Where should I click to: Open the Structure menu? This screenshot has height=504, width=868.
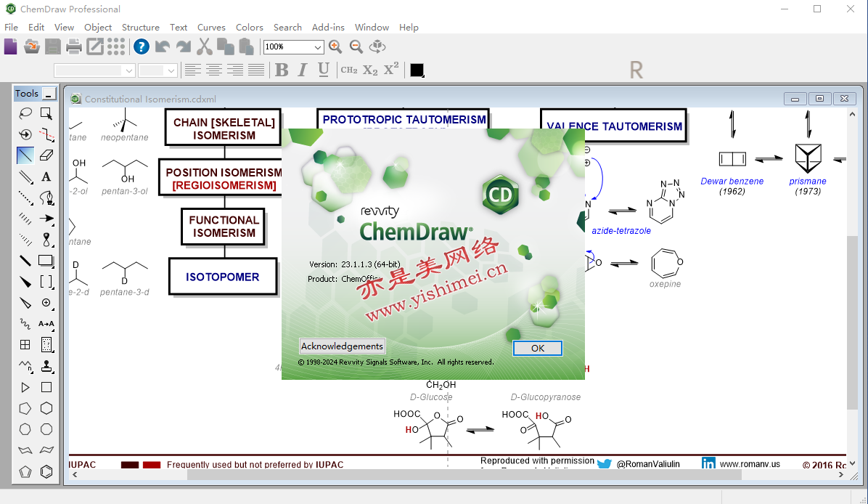[x=141, y=27]
